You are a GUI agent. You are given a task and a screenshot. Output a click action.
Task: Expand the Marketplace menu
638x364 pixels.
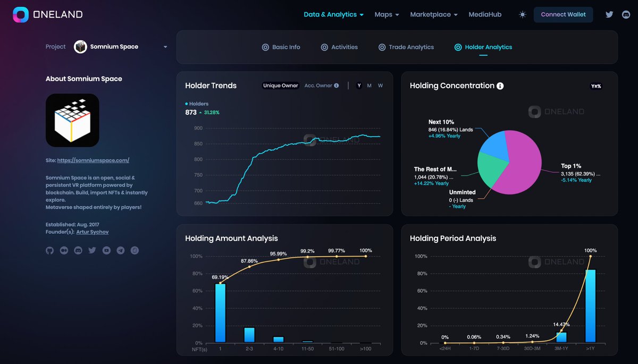pos(433,15)
